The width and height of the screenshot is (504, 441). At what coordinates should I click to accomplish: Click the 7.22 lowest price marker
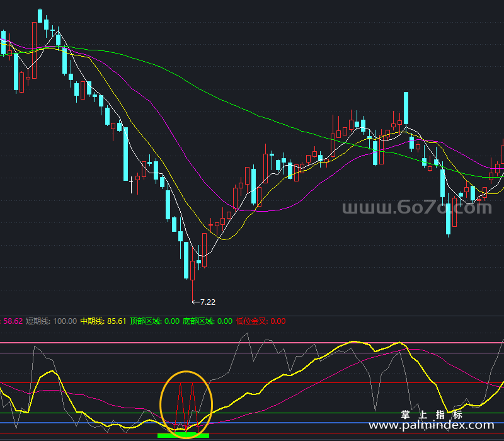click(203, 302)
